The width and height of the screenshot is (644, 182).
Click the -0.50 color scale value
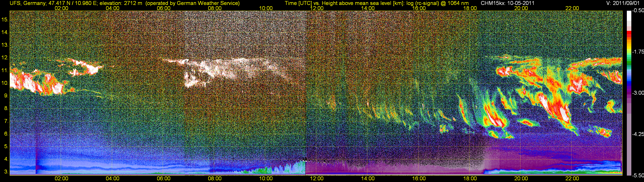(x=638, y=11)
